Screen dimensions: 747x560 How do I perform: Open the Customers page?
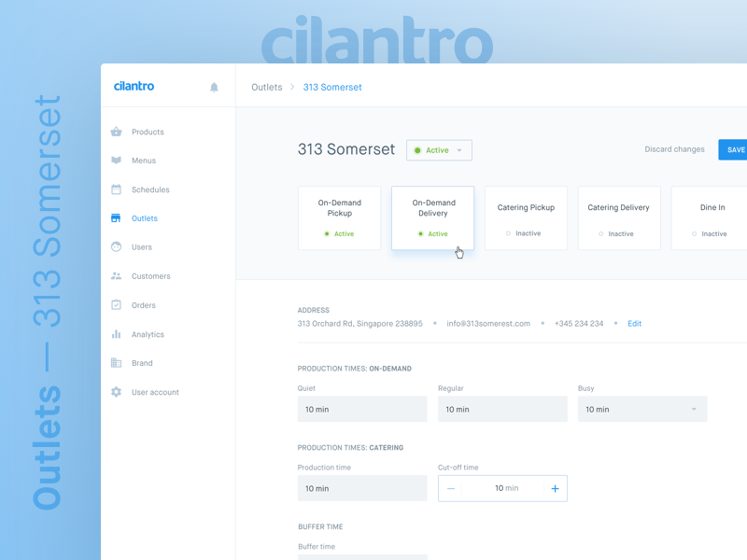coord(151,276)
